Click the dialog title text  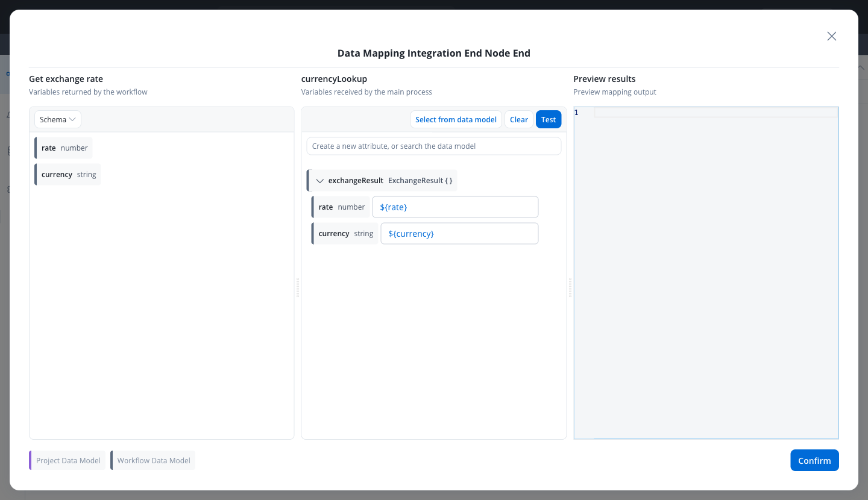click(x=434, y=53)
